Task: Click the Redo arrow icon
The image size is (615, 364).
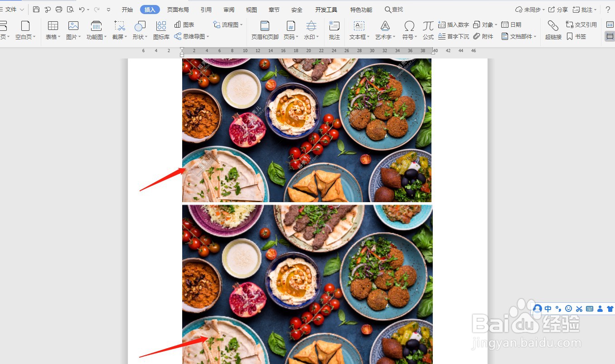Action: 97,10
